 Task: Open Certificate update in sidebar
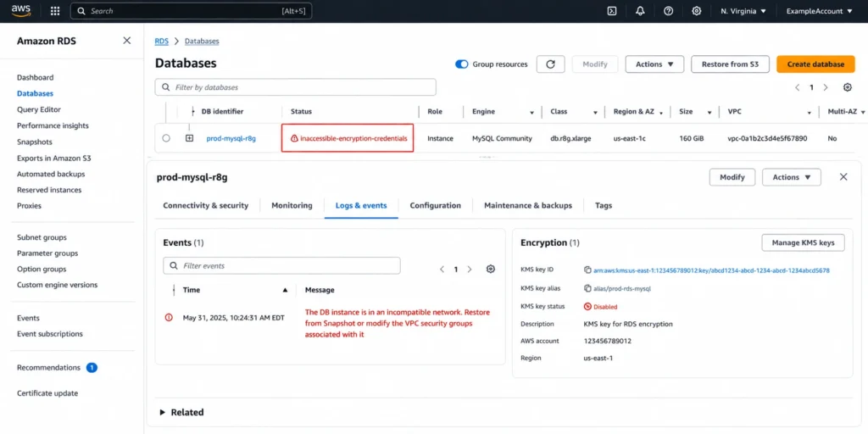(x=47, y=393)
